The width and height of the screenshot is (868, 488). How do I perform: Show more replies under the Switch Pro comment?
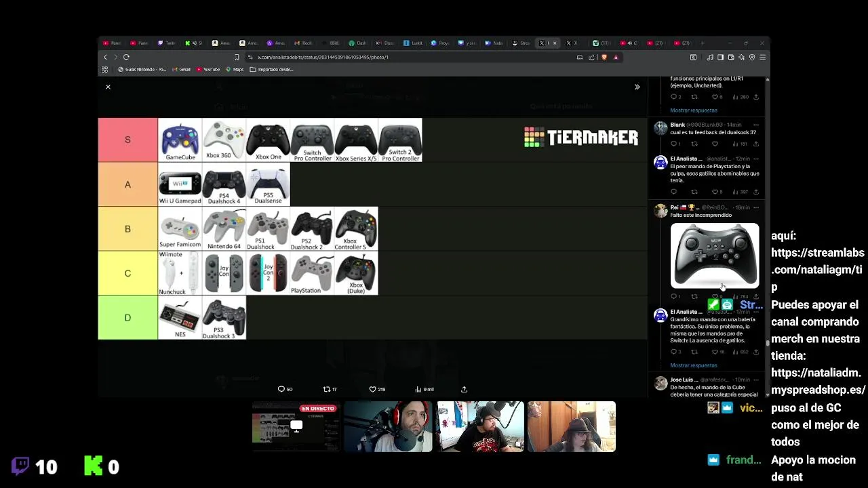[693, 365]
